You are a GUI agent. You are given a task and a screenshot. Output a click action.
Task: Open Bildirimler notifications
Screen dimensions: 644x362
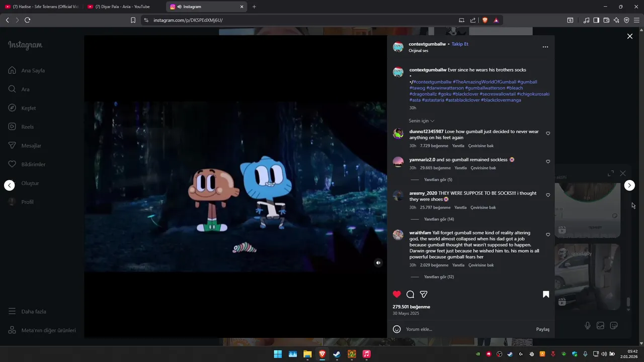(27, 164)
